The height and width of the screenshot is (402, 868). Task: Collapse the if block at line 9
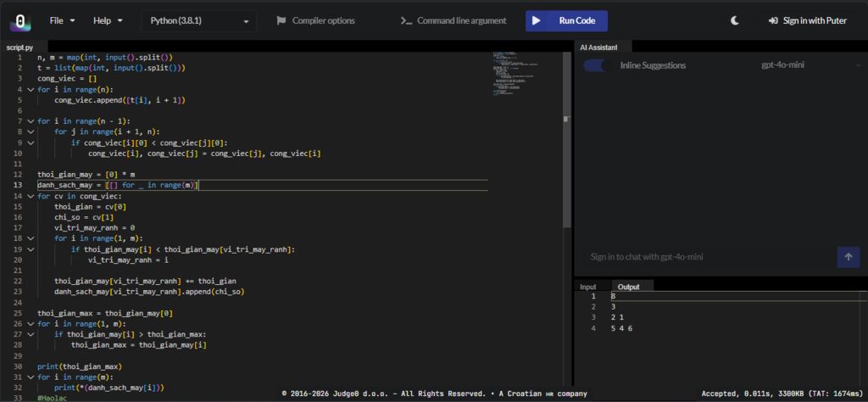(x=31, y=142)
